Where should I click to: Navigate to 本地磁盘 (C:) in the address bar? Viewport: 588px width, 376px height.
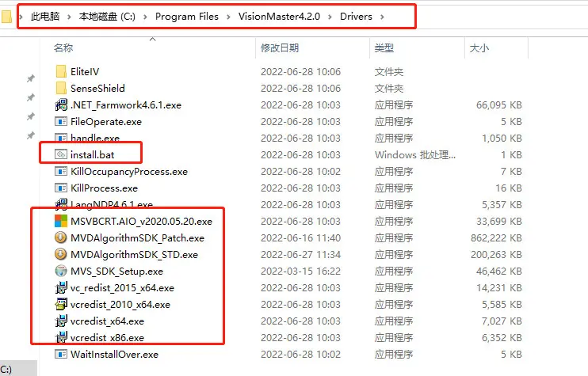pos(107,17)
